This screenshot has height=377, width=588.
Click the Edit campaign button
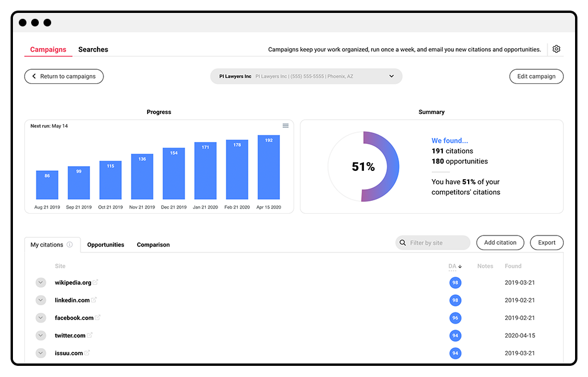point(536,76)
